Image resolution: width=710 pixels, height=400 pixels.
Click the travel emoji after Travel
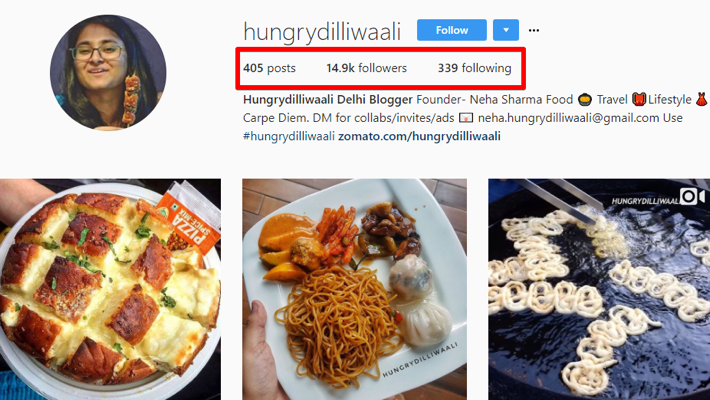pos(638,100)
